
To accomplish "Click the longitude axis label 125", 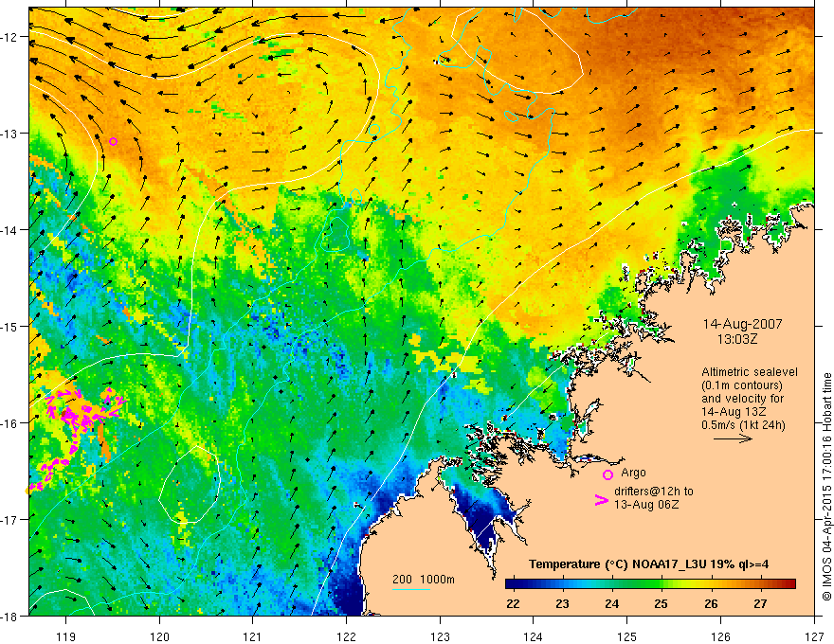I will [x=627, y=636].
